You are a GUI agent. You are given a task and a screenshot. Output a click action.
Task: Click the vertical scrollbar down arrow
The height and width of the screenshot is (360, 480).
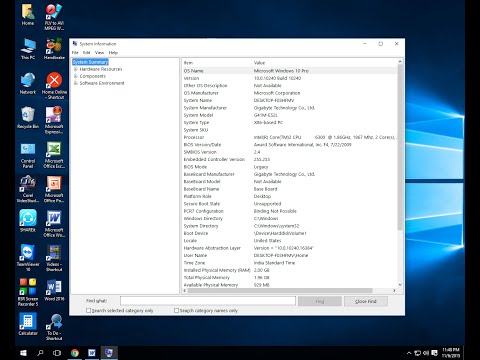point(400,285)
